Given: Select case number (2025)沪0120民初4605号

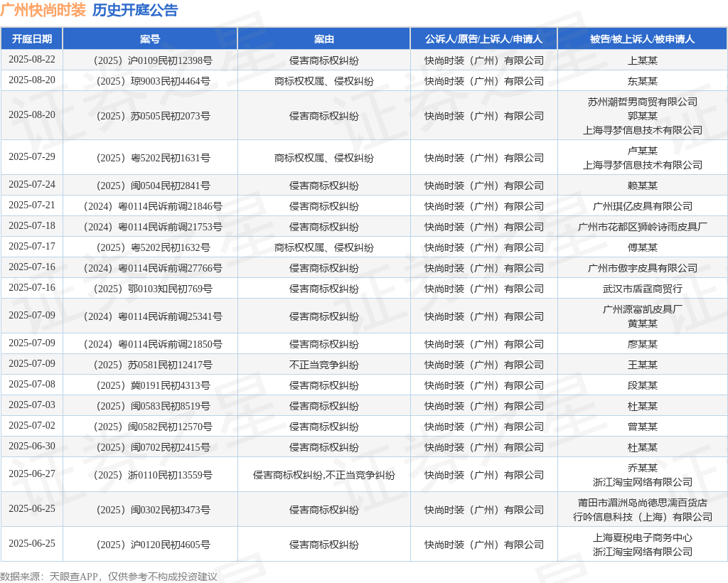Looking at the screenshot, I should pos(153,545).
